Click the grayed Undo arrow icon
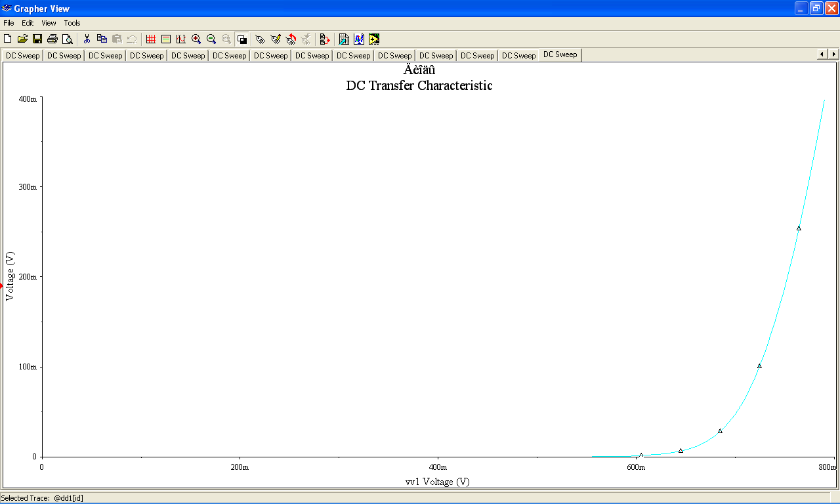Viewport: 840px width, 504px height. pos(132,39)
